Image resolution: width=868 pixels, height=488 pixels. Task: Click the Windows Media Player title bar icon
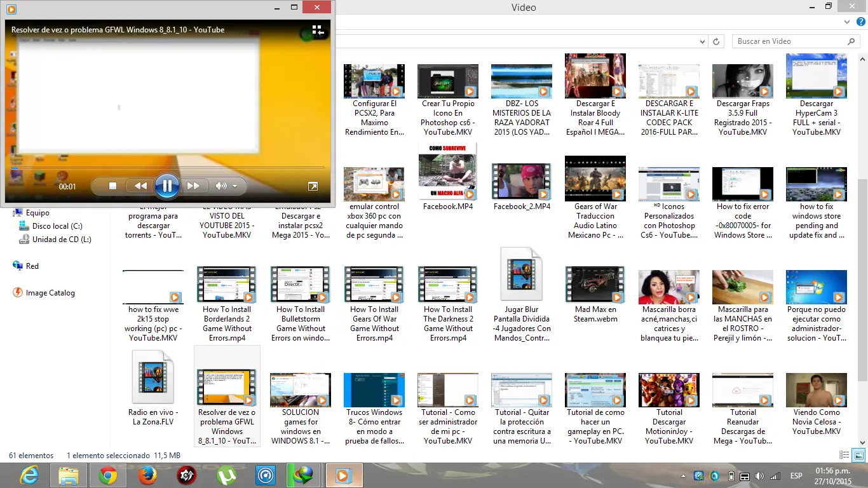click(11, 8)
